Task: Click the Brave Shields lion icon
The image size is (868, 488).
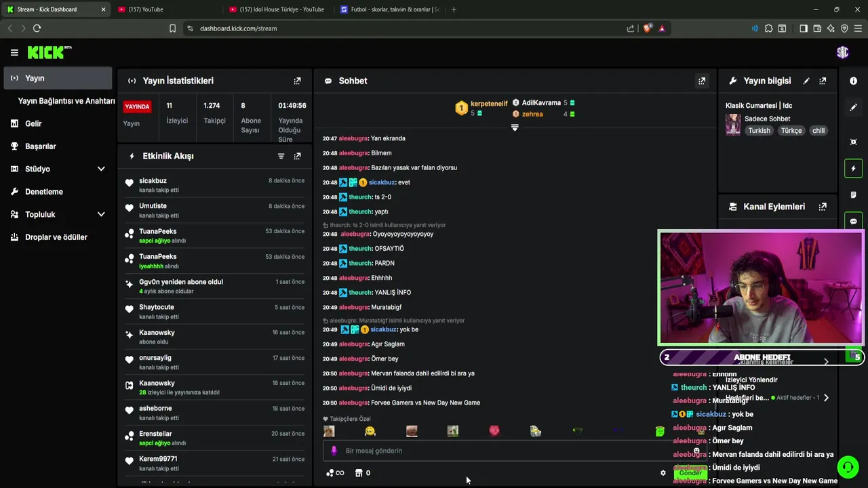Action: click(x=647, y=28)
